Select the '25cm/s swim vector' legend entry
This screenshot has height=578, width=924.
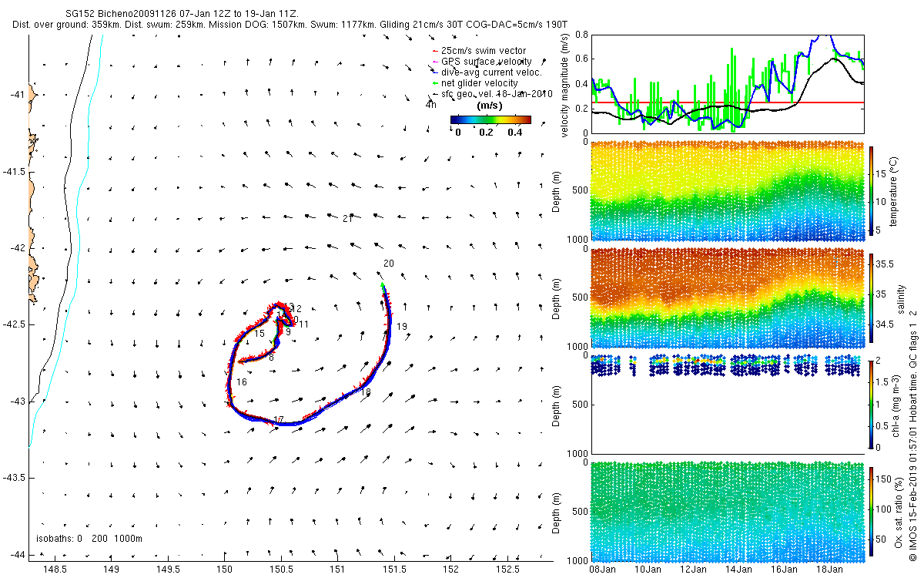point(484,51)
